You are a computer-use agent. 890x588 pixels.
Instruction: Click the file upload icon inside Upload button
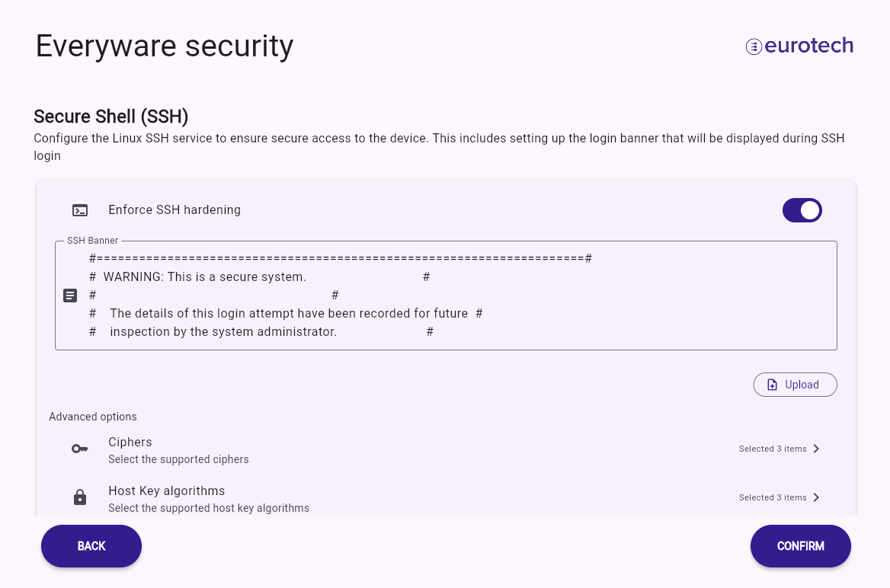[772, 385]
